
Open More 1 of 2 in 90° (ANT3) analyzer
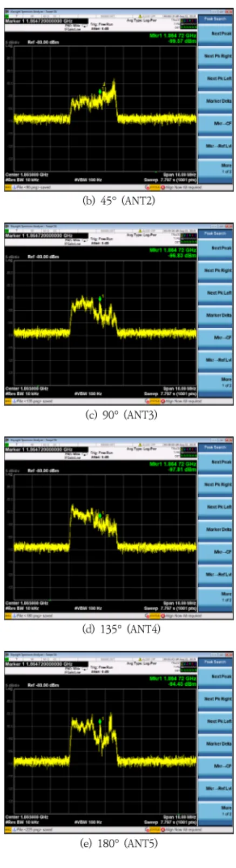tap(215, 382)
